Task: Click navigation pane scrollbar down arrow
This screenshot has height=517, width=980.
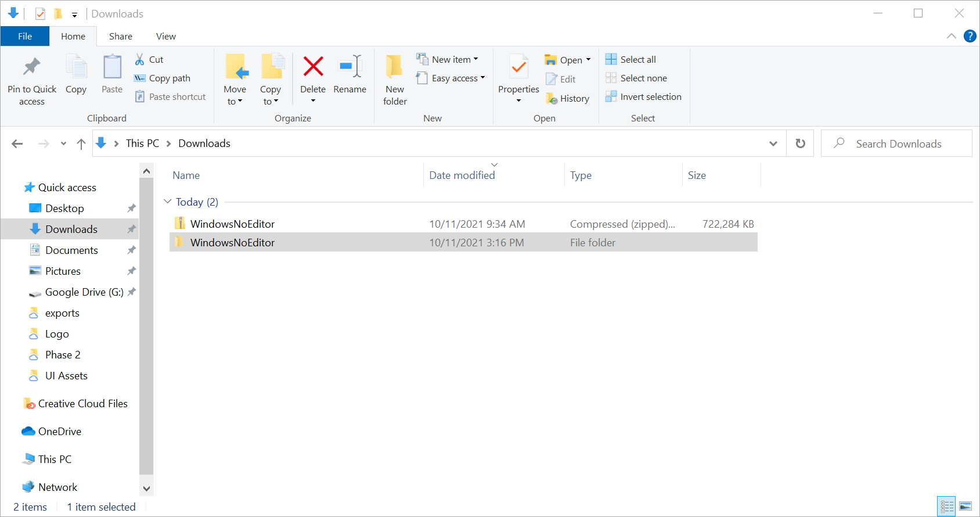Action: (146, 489)
